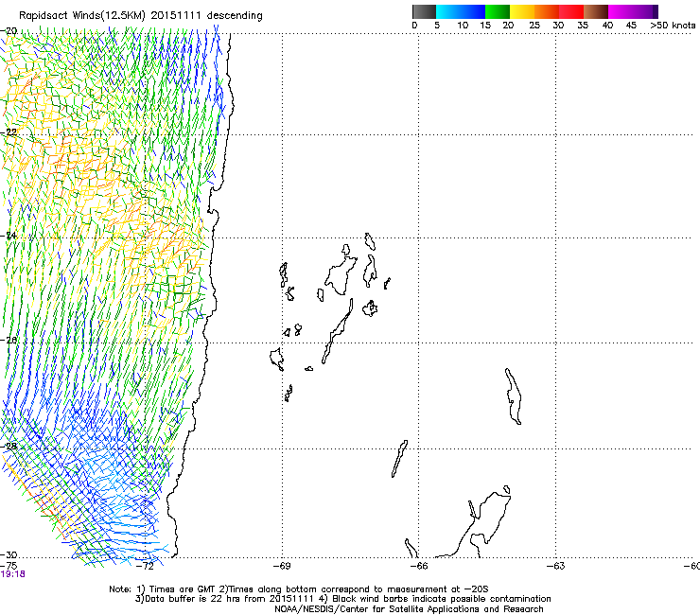Click the long narrow lake outline near -63 longitude
Image resolution: width=700 pixels, height=615 pixels.
pyautogui.click(x=514, y=396)
